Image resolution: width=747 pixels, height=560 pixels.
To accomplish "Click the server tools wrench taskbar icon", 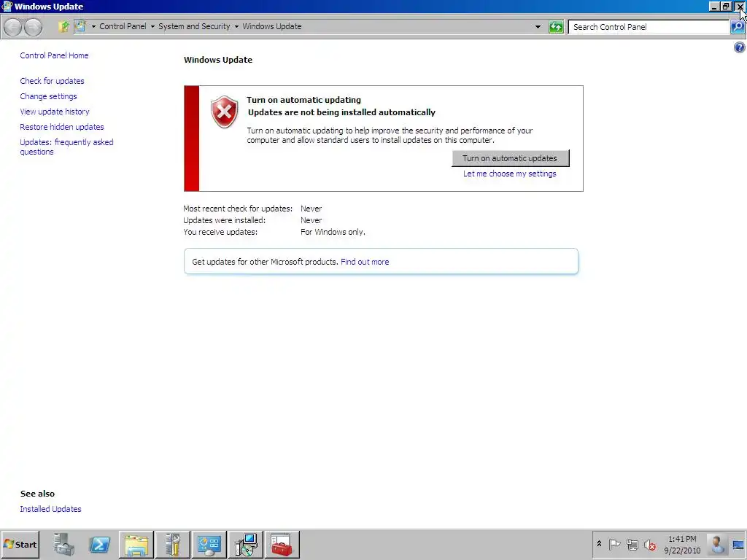I will [172, 544].
